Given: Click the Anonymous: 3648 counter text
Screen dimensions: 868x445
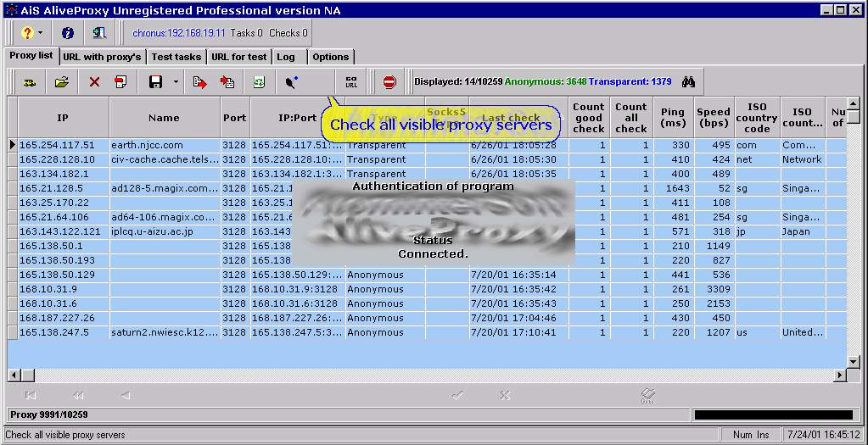Looking at the screenshot, I should pyautogui.click(x=545, y=82).
